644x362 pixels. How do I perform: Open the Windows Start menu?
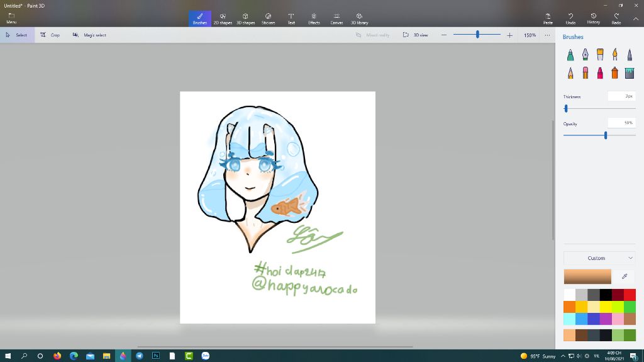click(x=8, y=356)
